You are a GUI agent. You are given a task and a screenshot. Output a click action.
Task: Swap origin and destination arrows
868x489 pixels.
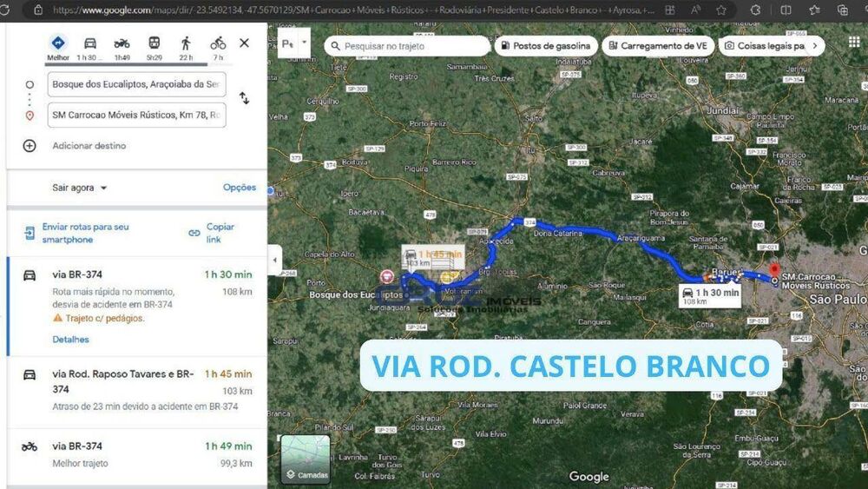coord(244,98)
